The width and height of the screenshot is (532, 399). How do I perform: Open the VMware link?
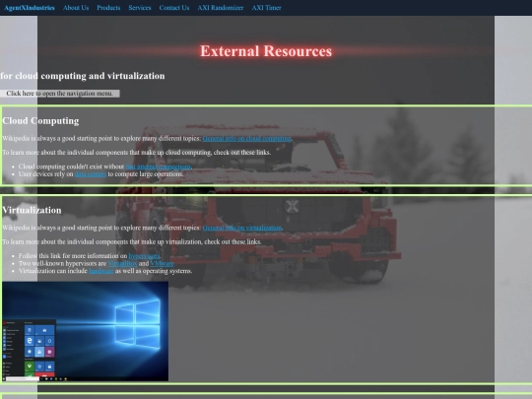pyautogui.click(x=162, y=263)
